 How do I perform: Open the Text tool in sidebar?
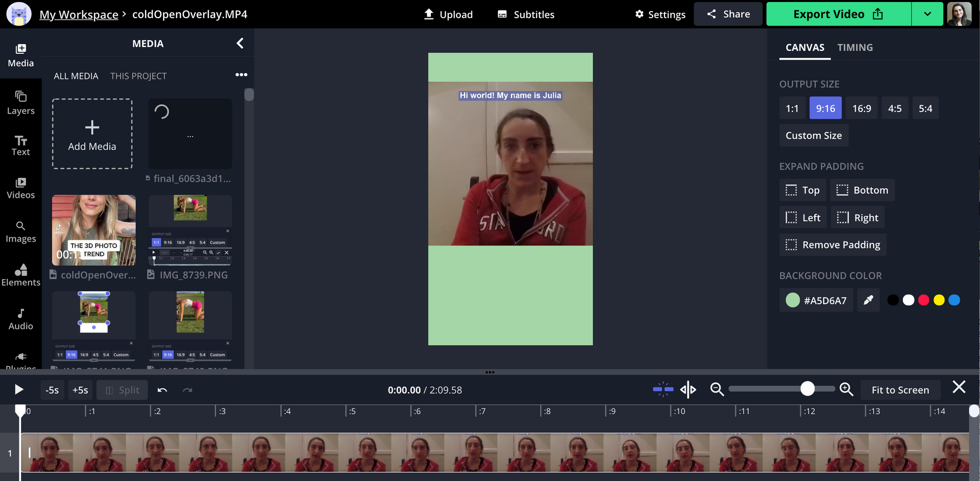coord(21,145)
